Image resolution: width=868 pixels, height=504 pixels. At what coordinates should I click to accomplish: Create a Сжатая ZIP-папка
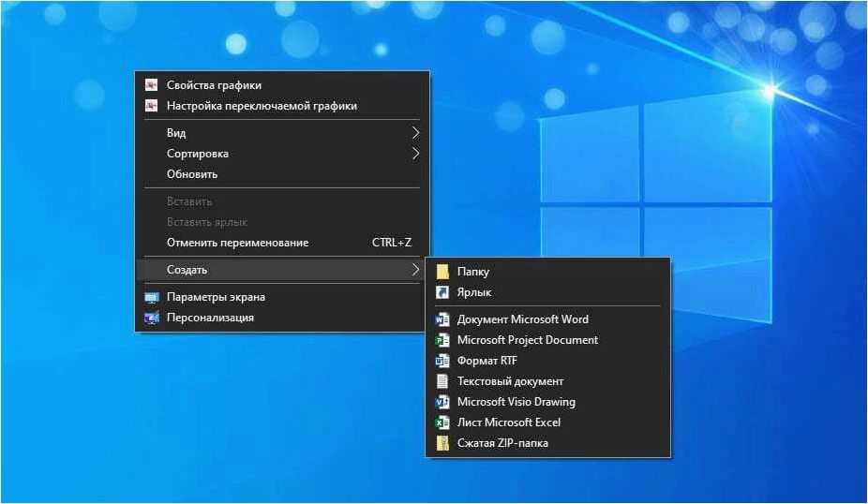click(548, 443)
